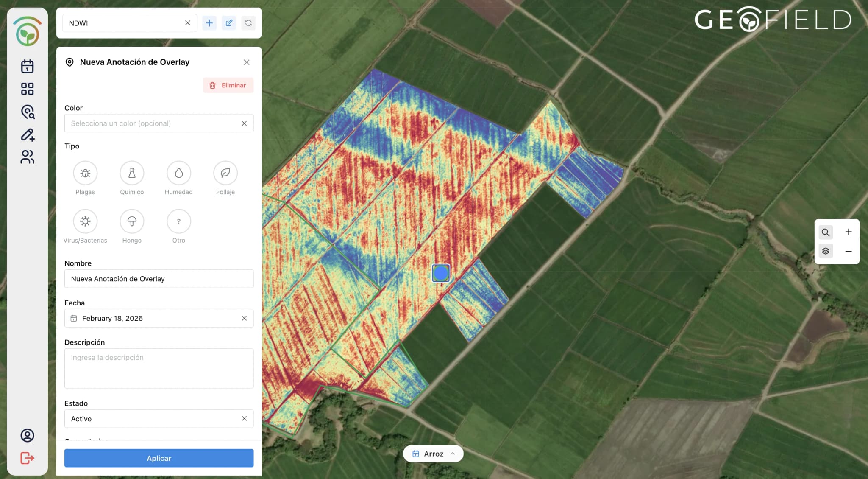Select the Quimico flask type
This screenshot has height=479, width=868.
132,173
